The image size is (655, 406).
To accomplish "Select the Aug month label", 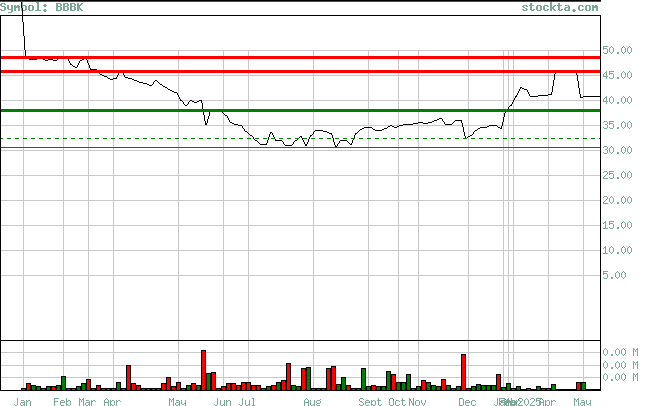I will [x=312, y=402].
